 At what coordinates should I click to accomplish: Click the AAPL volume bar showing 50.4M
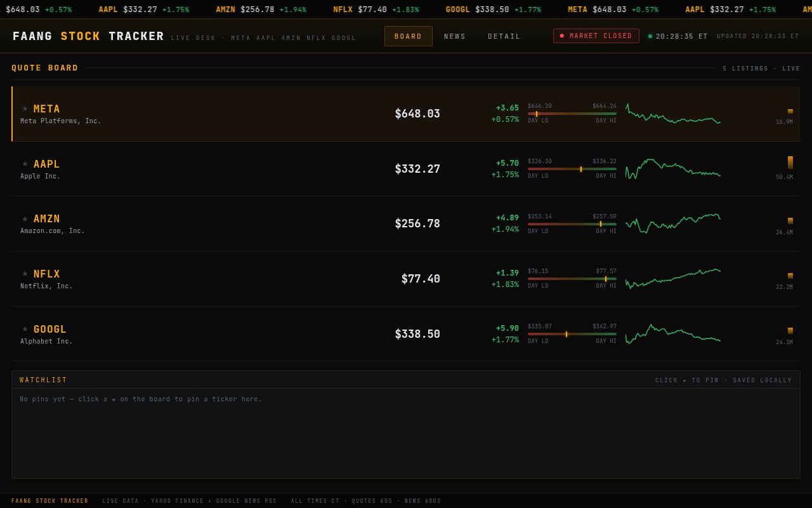click(x=790, y=163)
